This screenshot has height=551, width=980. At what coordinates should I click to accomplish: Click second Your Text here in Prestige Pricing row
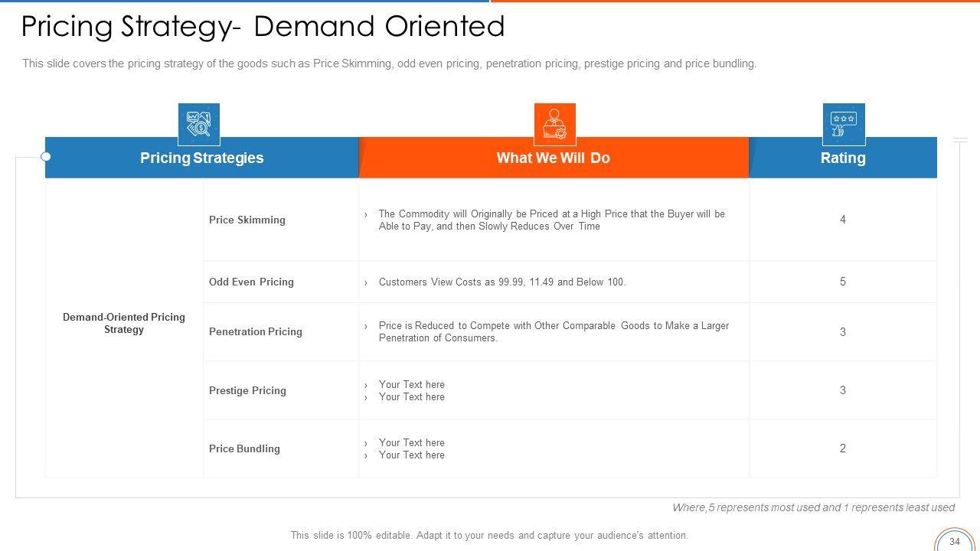[411, 396]
